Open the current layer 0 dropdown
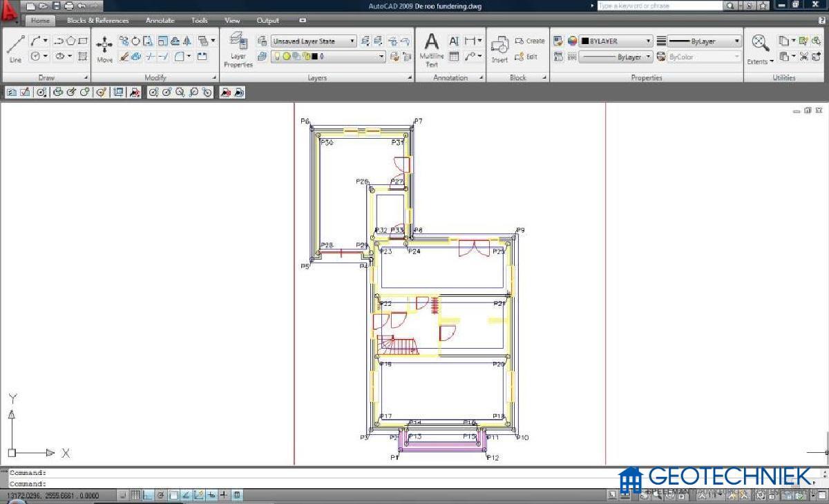The height and width of the screenshot is (504, 829). 328,57
